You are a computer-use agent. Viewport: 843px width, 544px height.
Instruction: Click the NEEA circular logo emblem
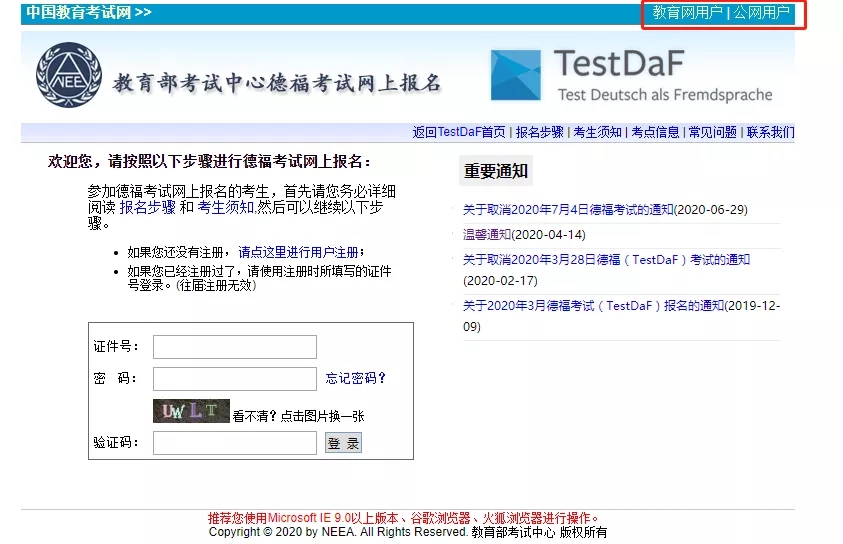[69, 75]
